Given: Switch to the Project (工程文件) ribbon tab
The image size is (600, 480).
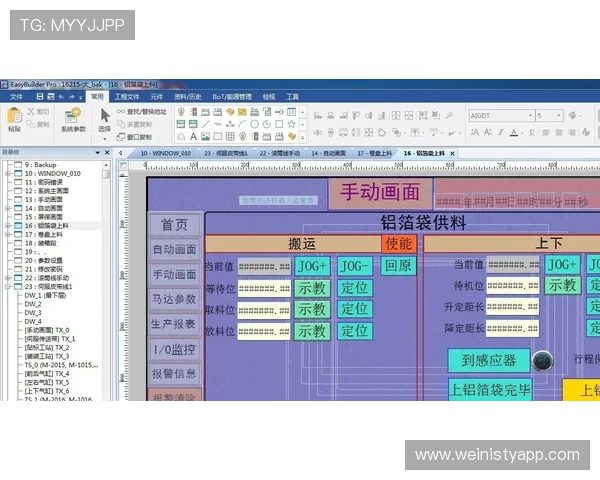Looking at the screenshot, I should [127, 96].
